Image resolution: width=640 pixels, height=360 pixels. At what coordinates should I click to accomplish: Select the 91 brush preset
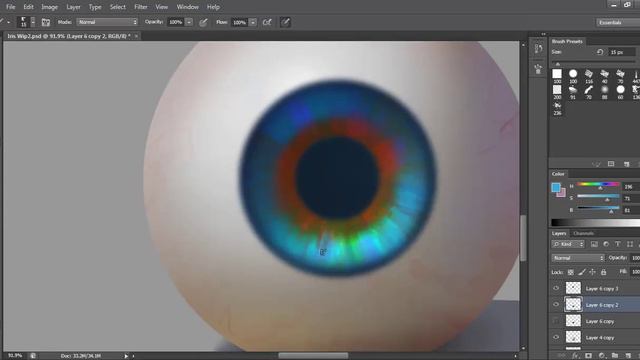pyautogui.click(x=573, y=91)
